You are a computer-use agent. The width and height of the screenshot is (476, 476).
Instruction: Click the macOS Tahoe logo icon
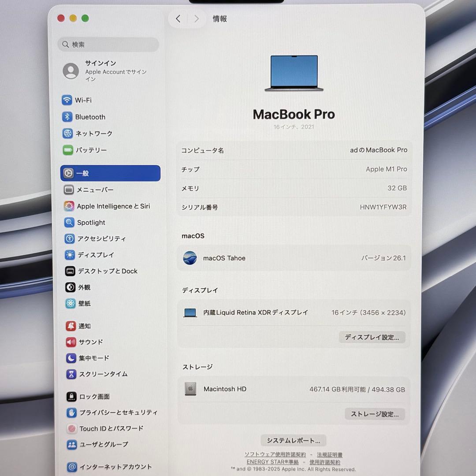[190, 258]
